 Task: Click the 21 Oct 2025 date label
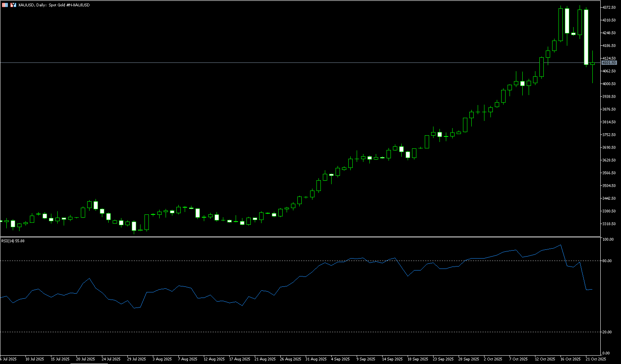596,359
